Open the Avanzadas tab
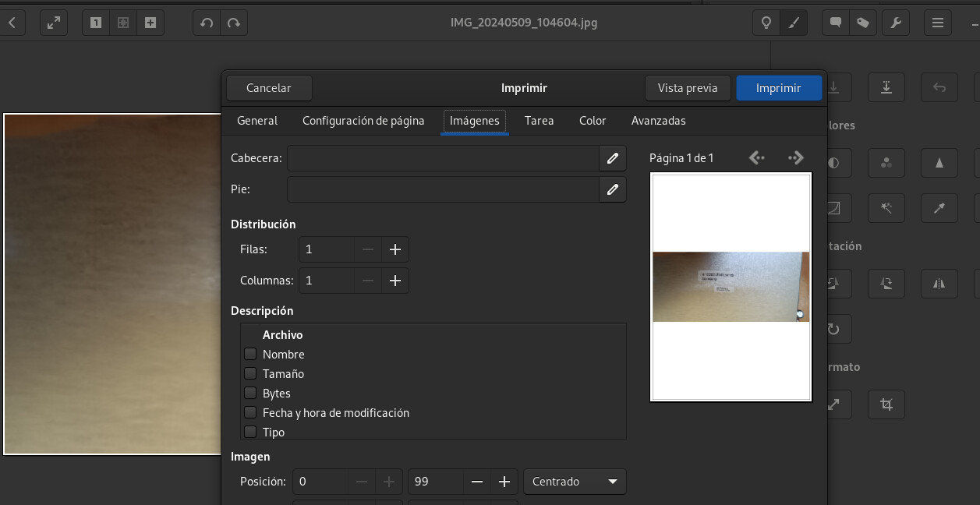 [659, 121]
